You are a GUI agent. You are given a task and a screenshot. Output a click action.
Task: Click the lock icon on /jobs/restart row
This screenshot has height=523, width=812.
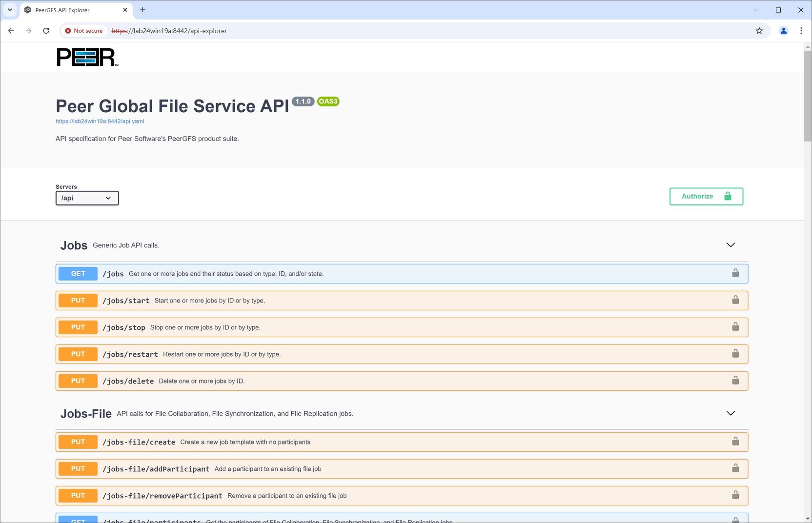[735, 354]
